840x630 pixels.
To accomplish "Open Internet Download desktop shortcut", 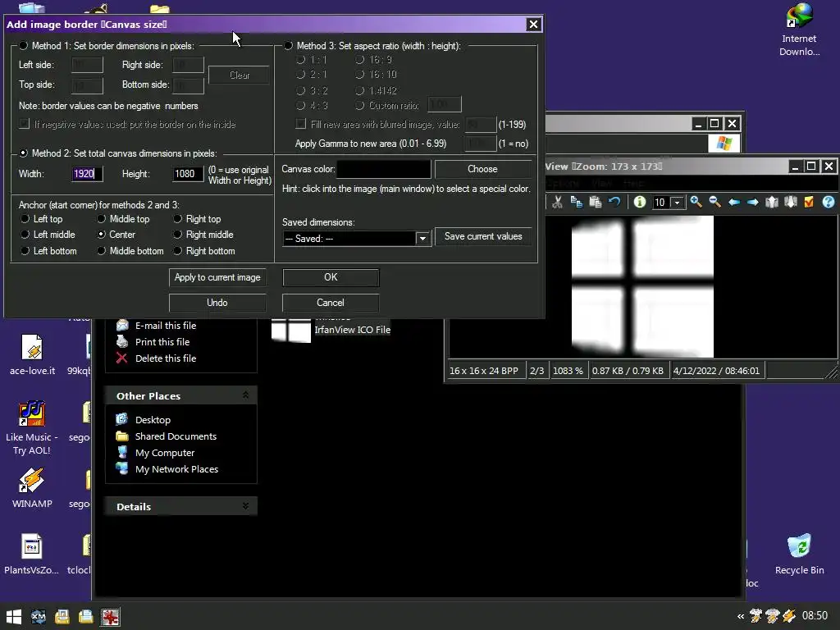I will coord(799,30).
